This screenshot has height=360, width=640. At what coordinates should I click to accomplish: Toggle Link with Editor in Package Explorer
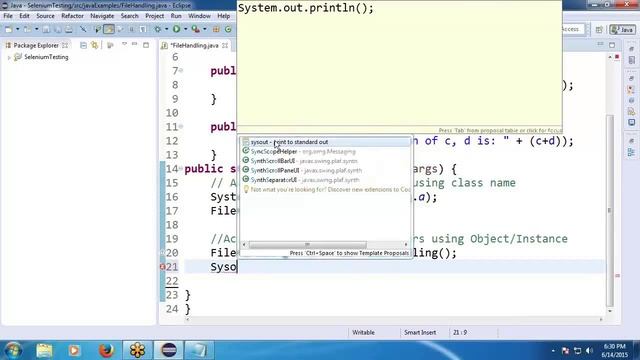click(x=95, y=45)
